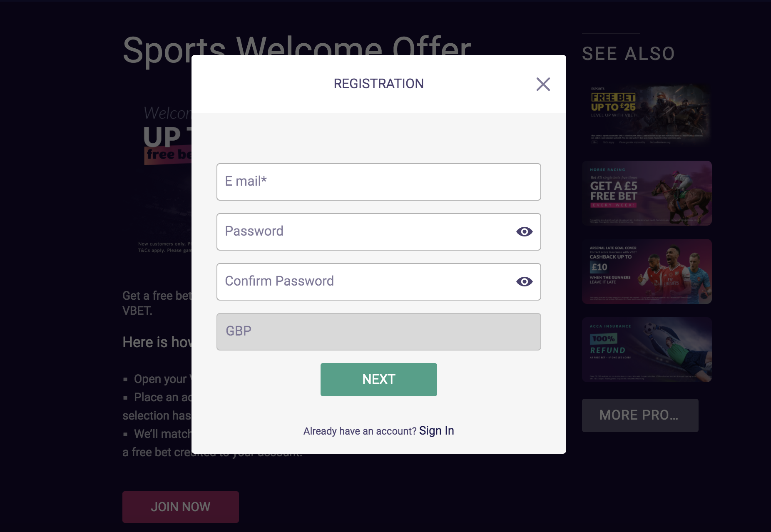Open the Horse Racing £5 Free Bet banner
The height and width of the screenshot is (532, 771).
(647, 193)
